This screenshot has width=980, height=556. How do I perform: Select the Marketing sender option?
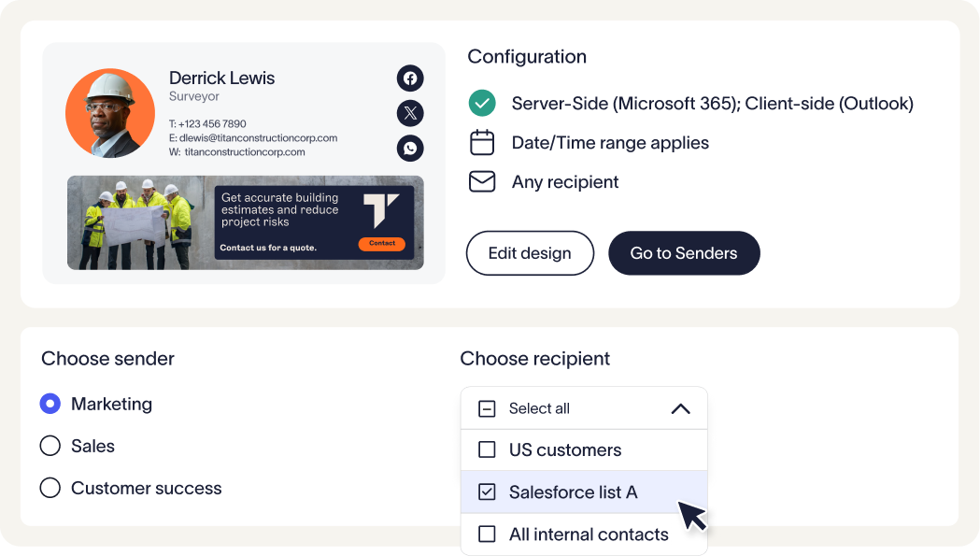[50, 404]
